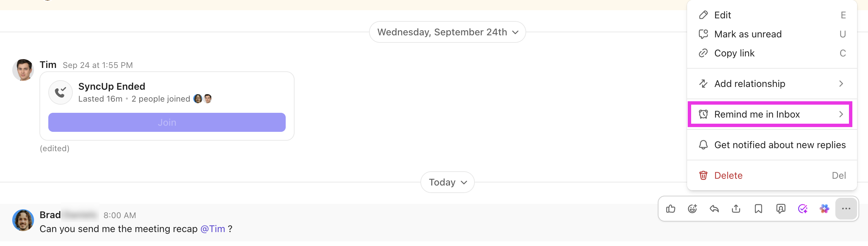Viewport: 868px width, 246px height.
Task: Select Edit from the context menu
Action: click(x=772, y=15)
